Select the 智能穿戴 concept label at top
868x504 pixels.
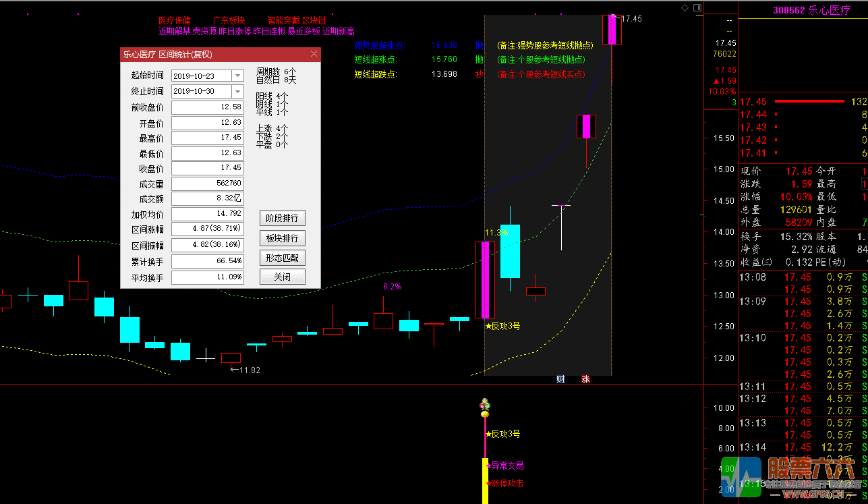(284, 20)
